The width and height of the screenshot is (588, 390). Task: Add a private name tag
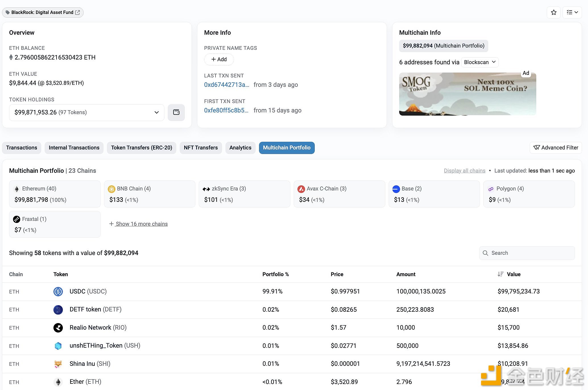[219, 59]
